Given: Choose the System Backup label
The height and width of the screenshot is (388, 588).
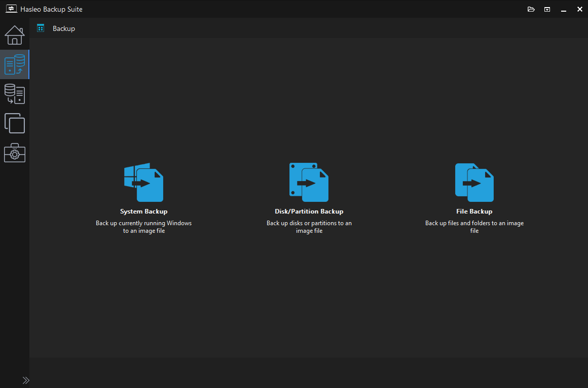Looking at the screenshot, I should click(143, 211).
